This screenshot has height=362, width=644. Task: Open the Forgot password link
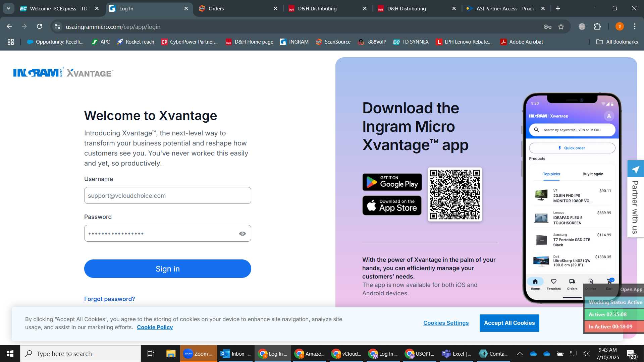[x=109, y=299]
